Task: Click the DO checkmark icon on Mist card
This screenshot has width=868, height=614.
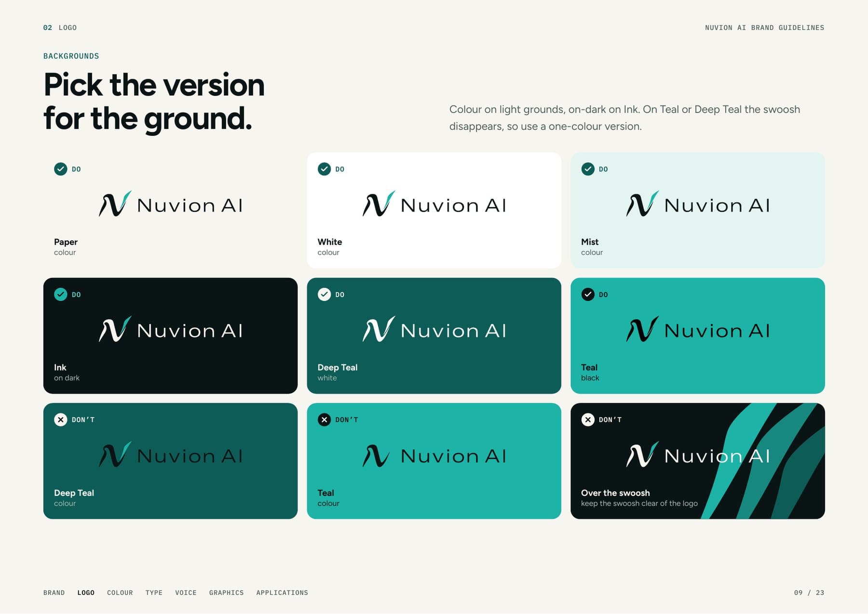Action: point(588,169)
